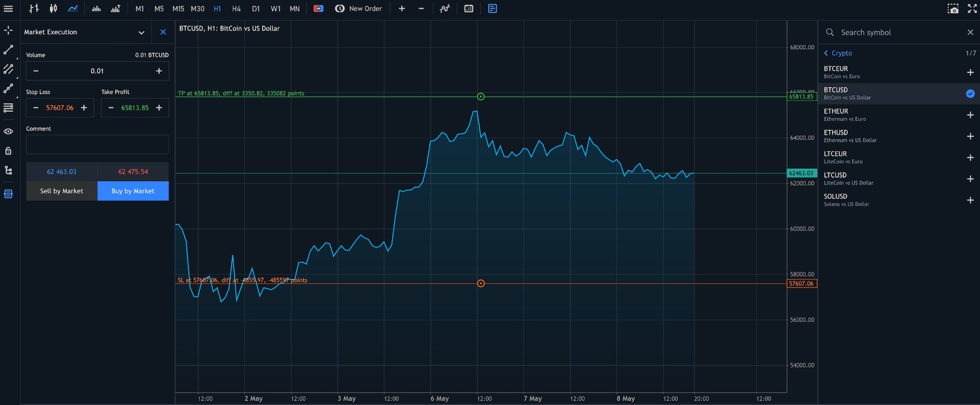Click Sell by Market button

(x=62, y=191)
